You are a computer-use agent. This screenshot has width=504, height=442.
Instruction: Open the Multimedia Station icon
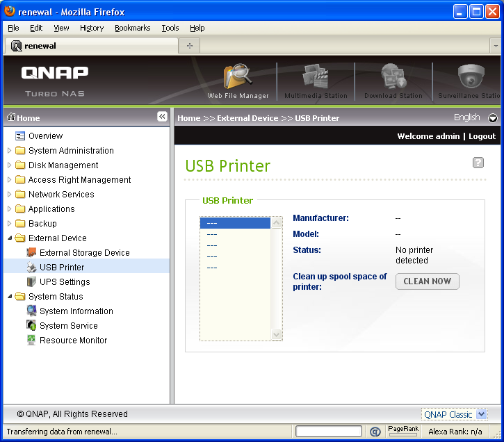pos(316,76)
